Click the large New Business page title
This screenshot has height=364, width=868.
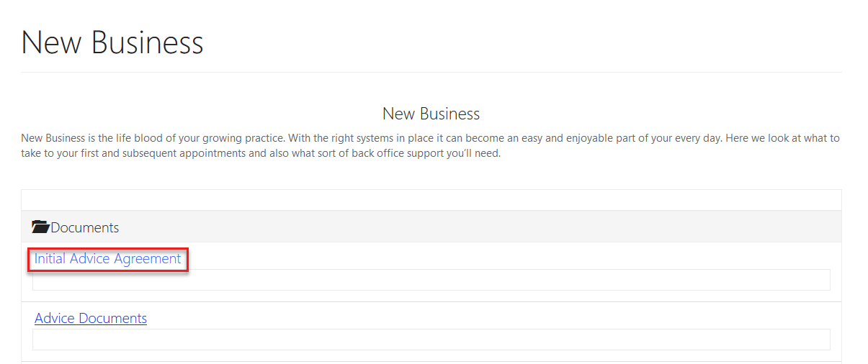click(x=112, y=42)
